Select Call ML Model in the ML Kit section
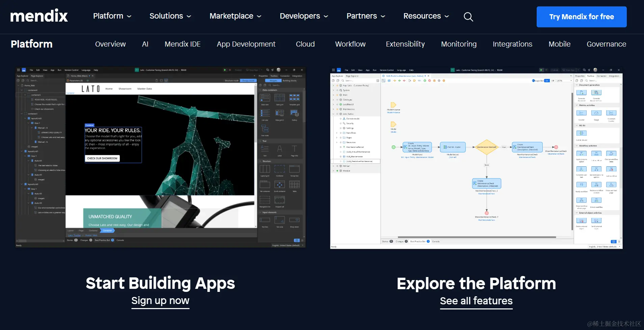Screen dimensions: 644x330 [581, 133]
